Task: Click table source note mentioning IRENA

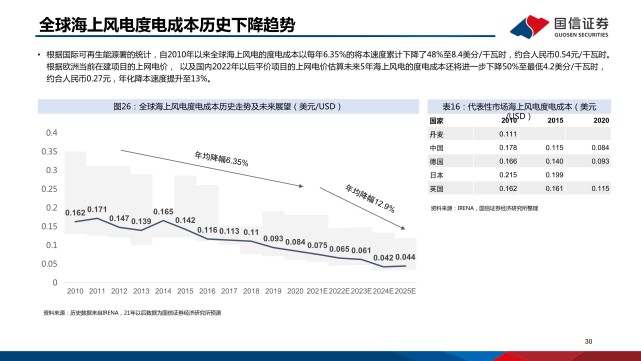Action: (x=484, y=208)
